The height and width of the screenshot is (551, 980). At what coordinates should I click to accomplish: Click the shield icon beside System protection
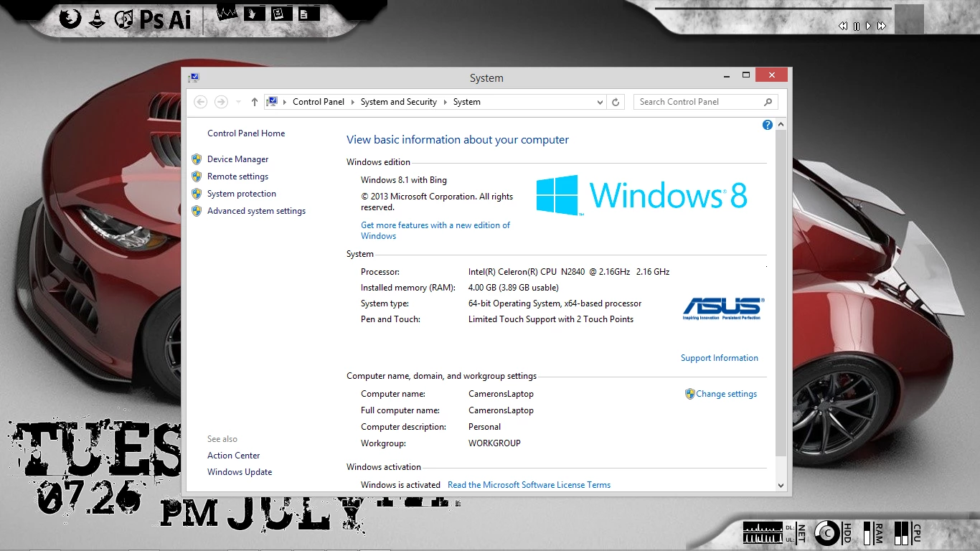point(197,194)
